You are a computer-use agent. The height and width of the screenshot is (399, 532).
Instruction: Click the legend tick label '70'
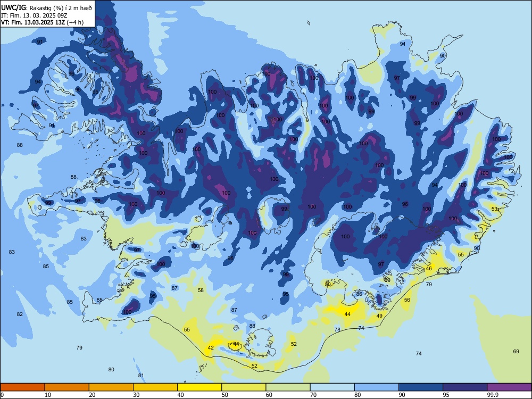(x=313, y=395)
